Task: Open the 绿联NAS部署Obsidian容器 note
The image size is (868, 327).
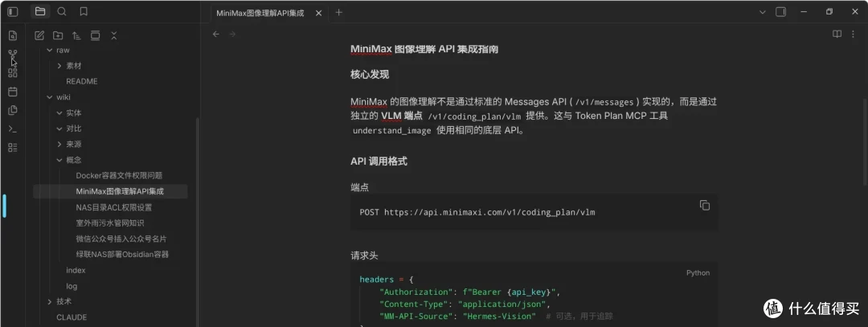Action: coord(122,255)
